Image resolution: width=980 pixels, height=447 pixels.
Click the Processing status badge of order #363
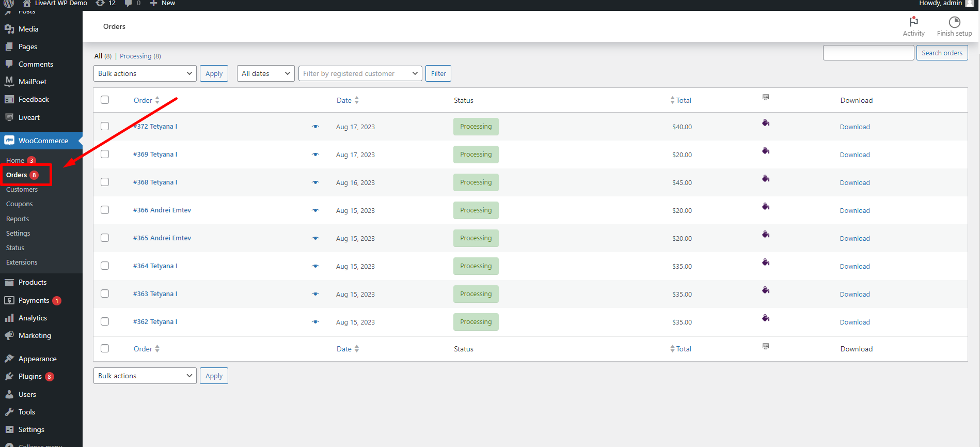(x=476, y=294)
